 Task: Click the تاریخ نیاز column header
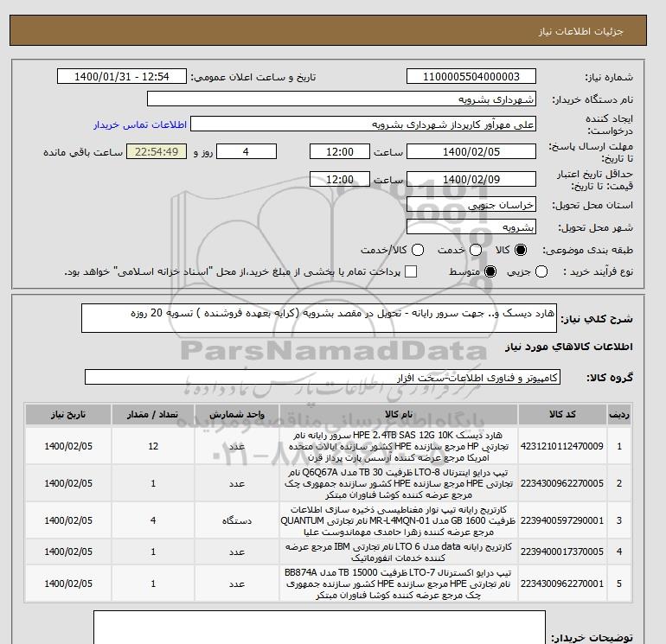click(x=68, y=414)
